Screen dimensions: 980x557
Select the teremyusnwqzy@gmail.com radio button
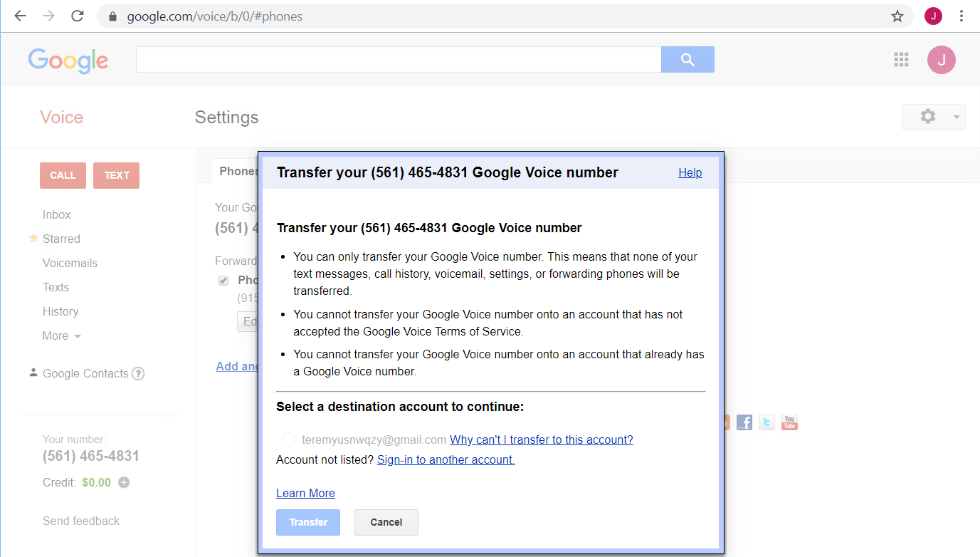pos(288,439)
